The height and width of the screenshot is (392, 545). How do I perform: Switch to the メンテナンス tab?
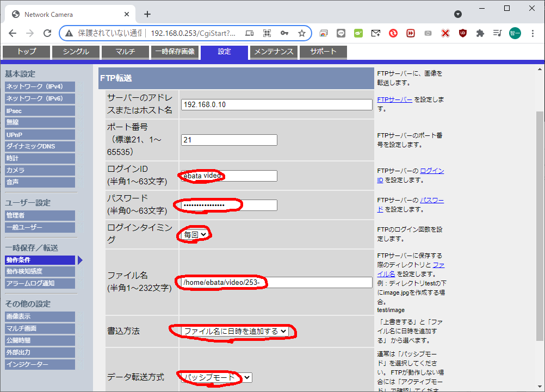pos(274,52)
